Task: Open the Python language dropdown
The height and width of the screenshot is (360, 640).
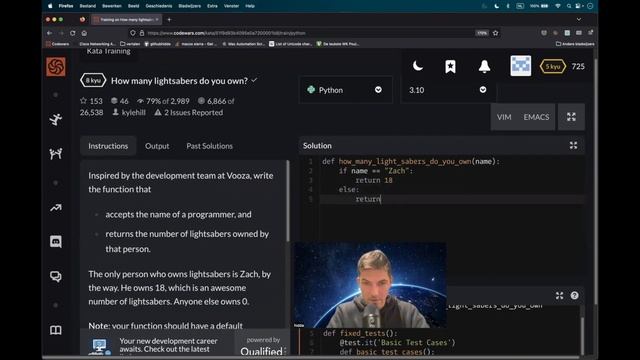Action: coord(345,90)
